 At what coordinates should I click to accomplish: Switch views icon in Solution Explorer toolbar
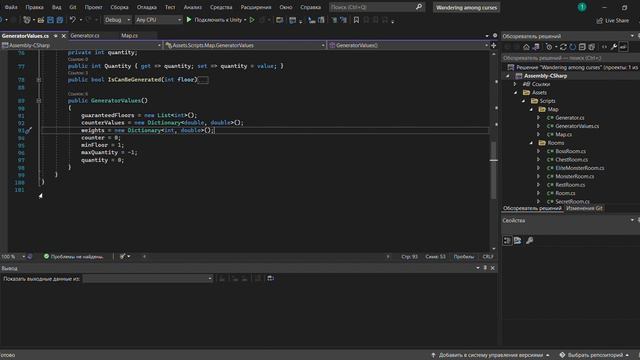click(x=536, y=47)
